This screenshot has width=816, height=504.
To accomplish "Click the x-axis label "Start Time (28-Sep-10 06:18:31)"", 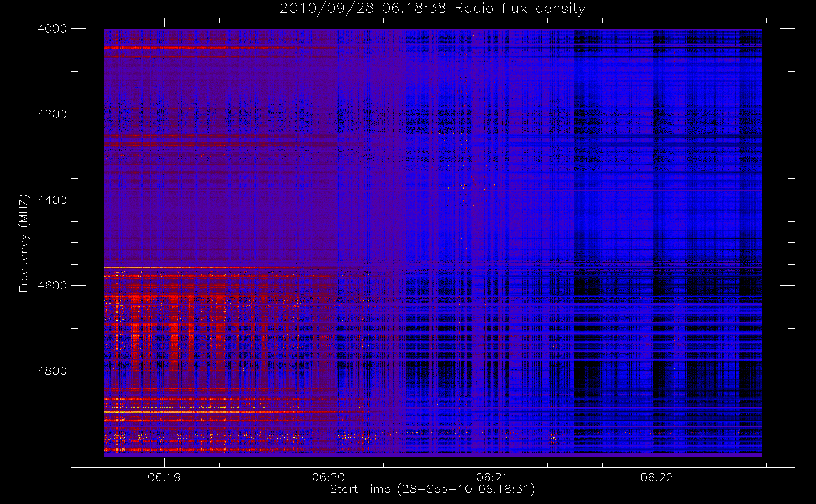I will [x=433, y=489].
